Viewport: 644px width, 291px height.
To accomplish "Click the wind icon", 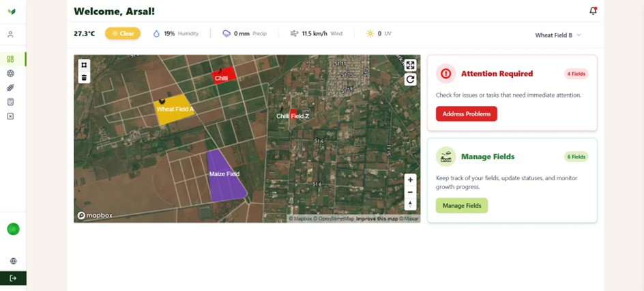I will coord(294,33).
